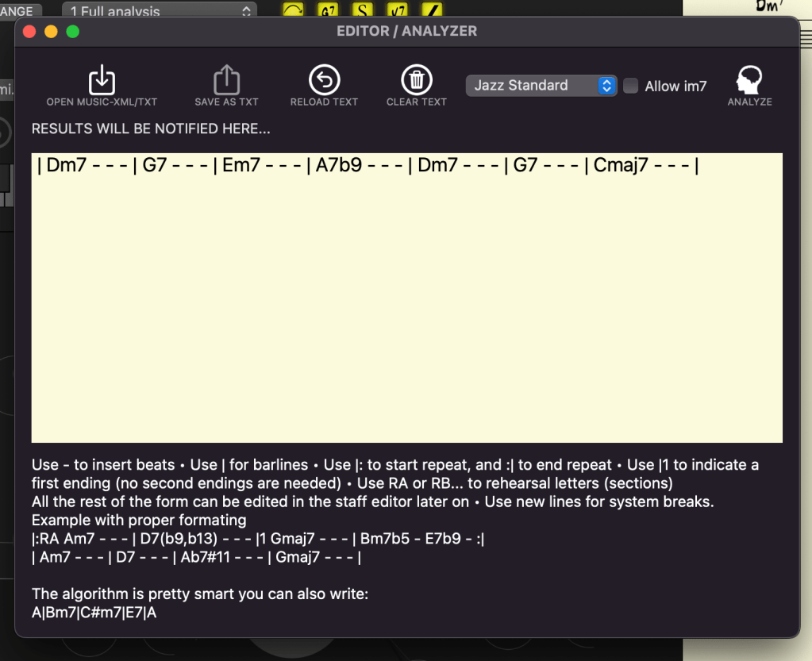Screen dimensions: 812x661
Task: Click the A7b9 chord in the text editor
Action: [x=339, y=166]
